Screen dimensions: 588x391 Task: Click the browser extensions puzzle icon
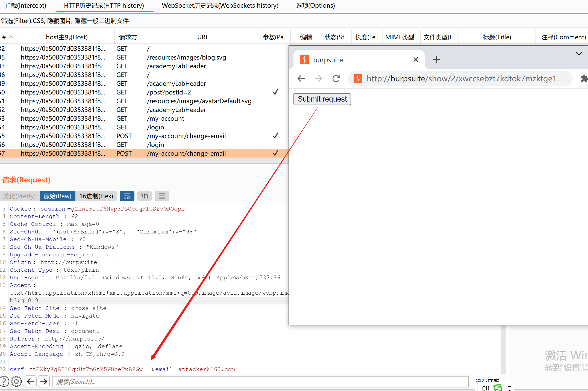pyautogui.click(x=584, y=79)
